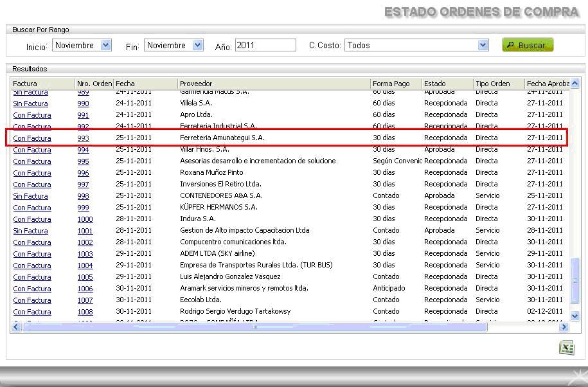This screenshot has height=387, width=588.
Task: Select the Villela S.A. provider cell
Action: 196,103
